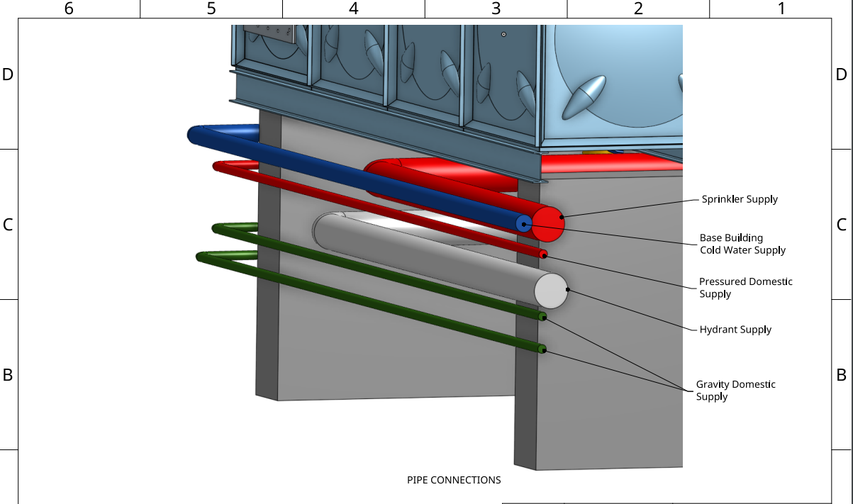Click row zone letter C on left border

pyautogui.click(x=8, y=225)
